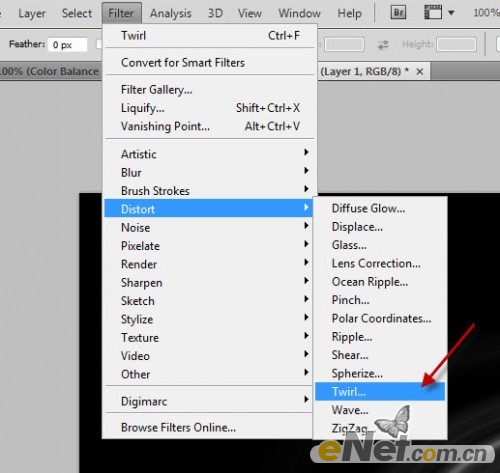Expand the Digimarc submenu arrow
This screenshot has width=500, height=473.
[306, 399]
